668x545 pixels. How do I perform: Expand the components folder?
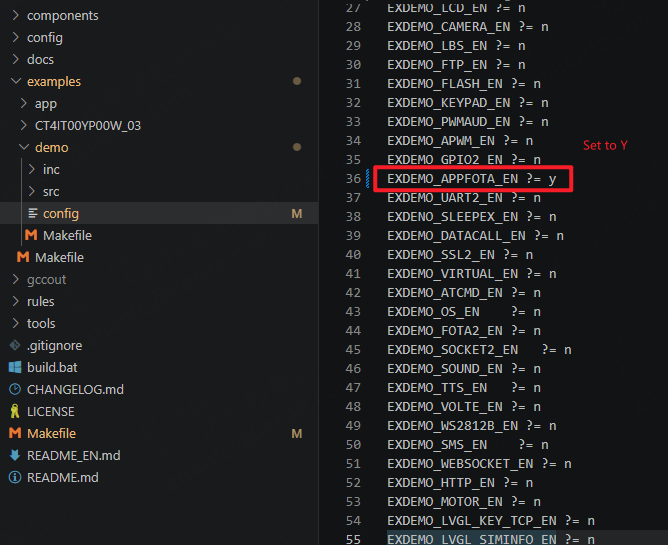point(16,15)
